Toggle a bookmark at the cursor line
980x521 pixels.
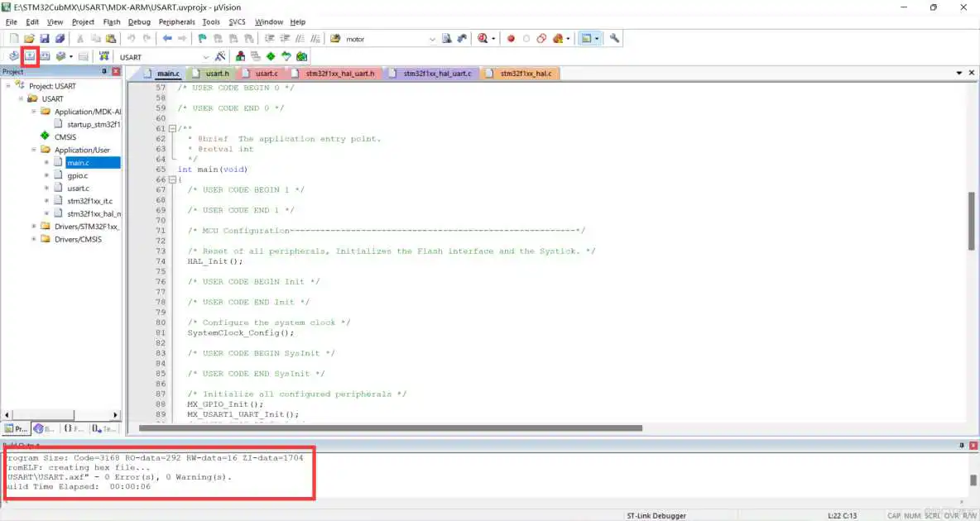201,38
